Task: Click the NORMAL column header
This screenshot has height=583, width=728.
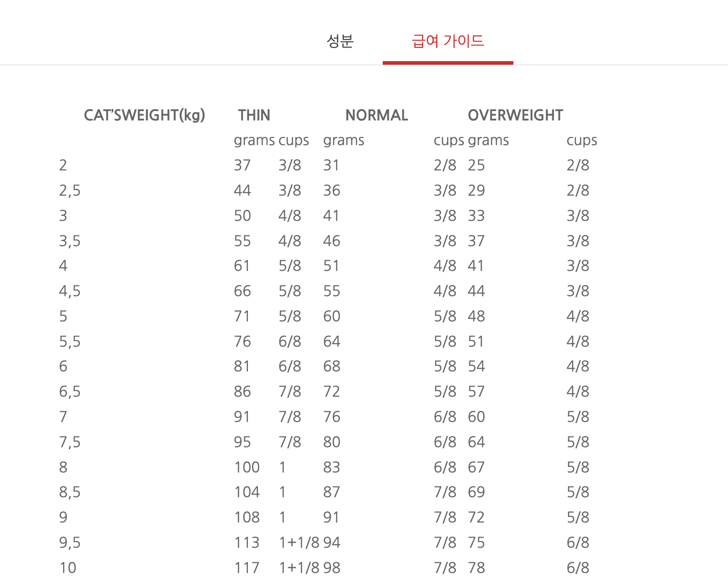Action: (377, 115)
